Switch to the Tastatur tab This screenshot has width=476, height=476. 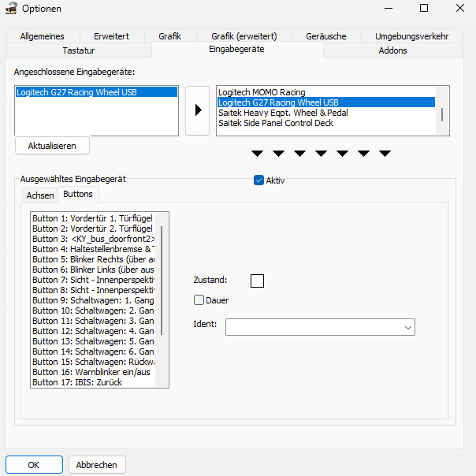pyautogui.click(x=79, y=50)
